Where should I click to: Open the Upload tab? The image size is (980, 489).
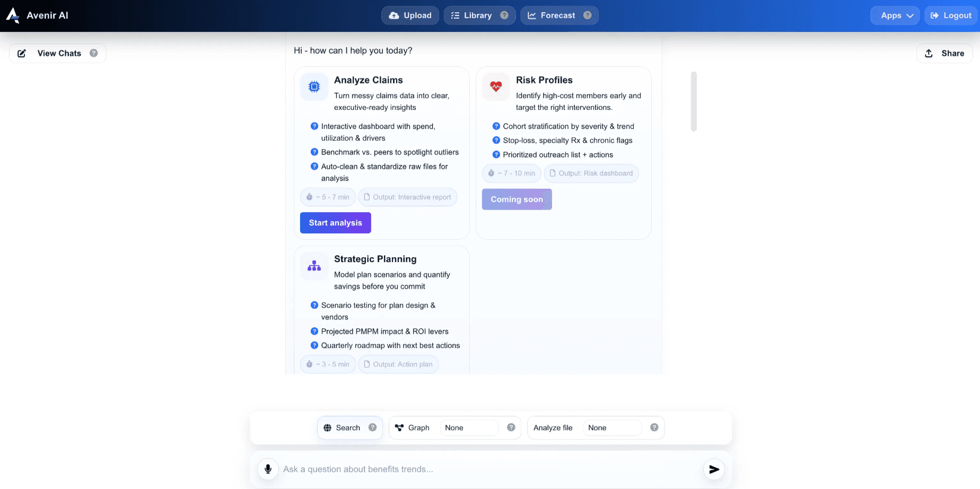coord(410,15)
